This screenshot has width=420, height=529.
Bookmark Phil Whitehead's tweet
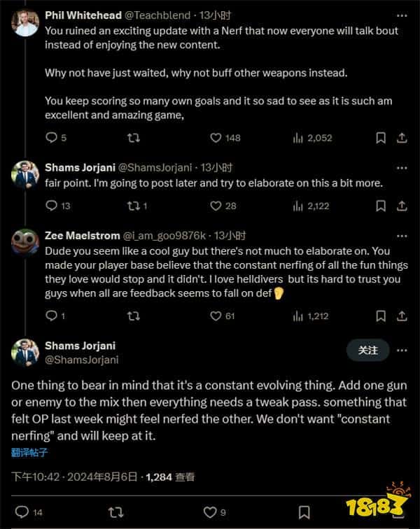381,138
